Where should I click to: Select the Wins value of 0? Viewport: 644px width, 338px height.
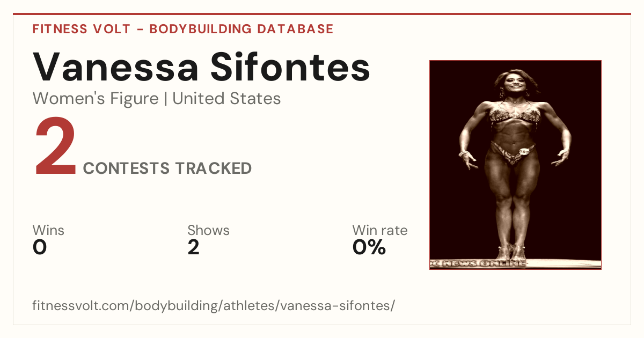(40, 247)
